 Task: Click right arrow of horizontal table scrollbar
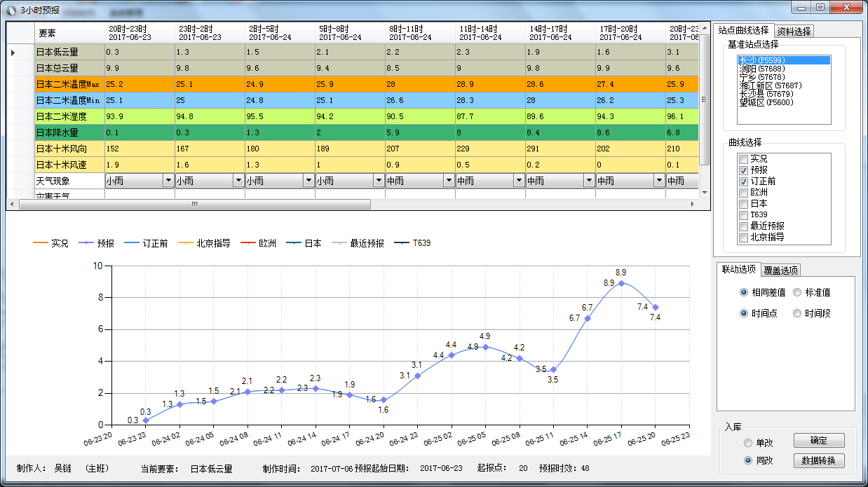pos(693,205)
